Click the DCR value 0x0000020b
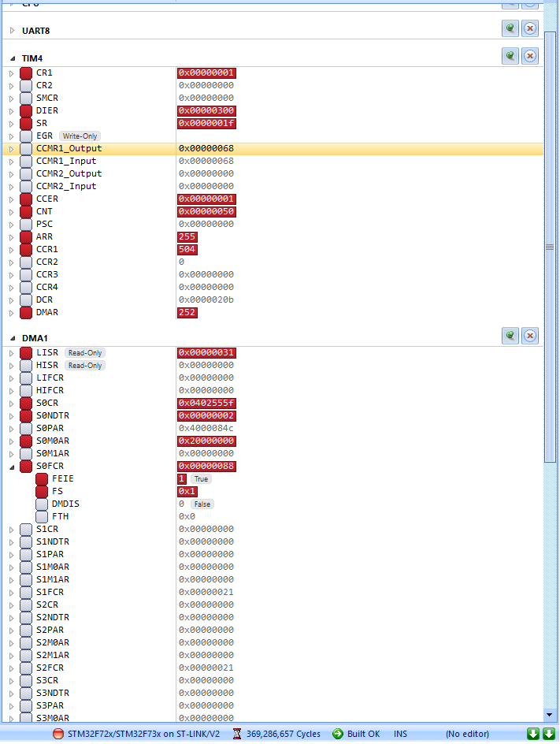This screenshot has height=744, width=560. (x=206, y=299)
